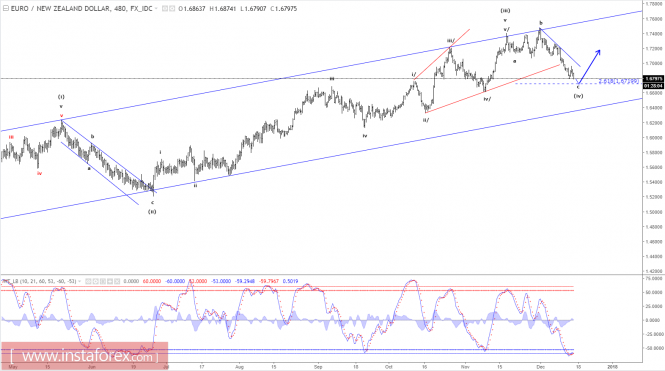This screenshot has height=371, width=665.
Task: Toggle main series visibility eye icon
Action: (165, 8)
